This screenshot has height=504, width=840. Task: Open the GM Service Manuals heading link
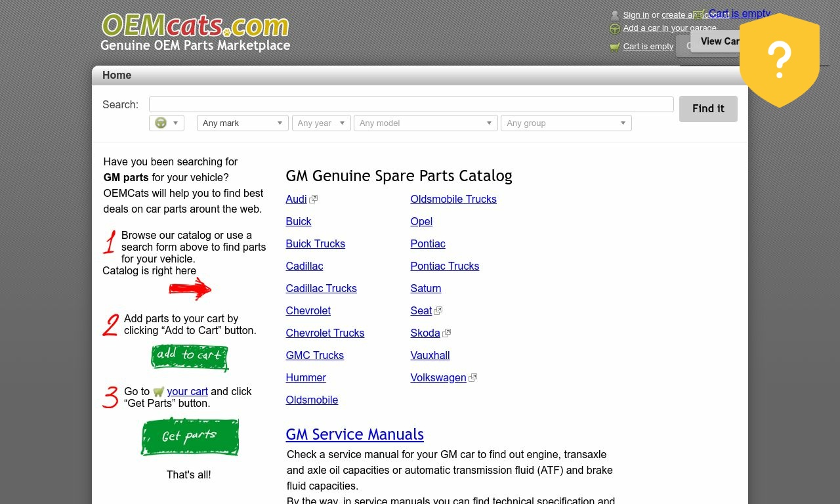[354, 434]
